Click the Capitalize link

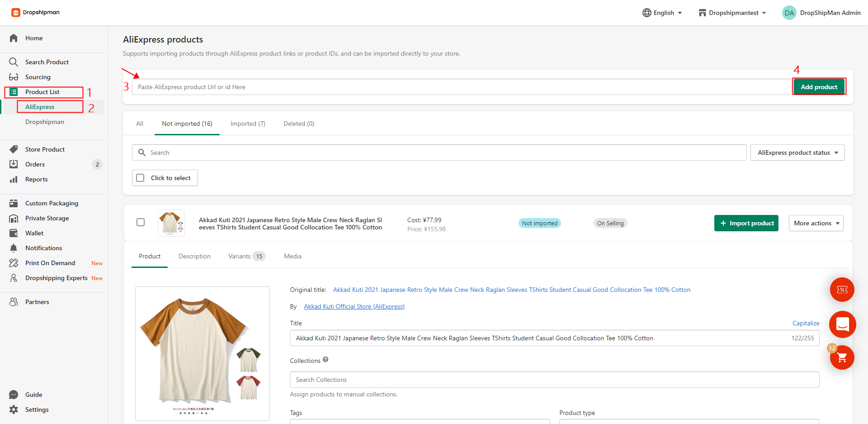click(x=806, y=323)
